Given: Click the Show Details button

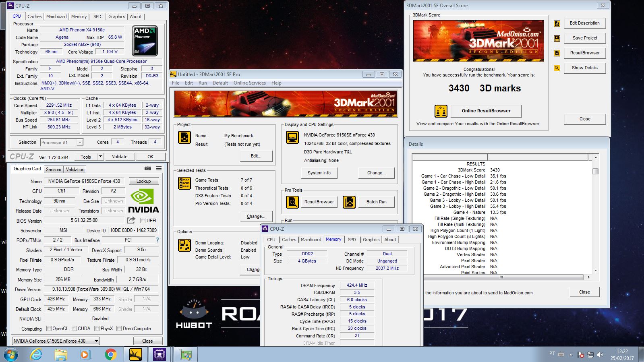Looking at the screenshot, I should pyautogui.click(x=585, y=68).
